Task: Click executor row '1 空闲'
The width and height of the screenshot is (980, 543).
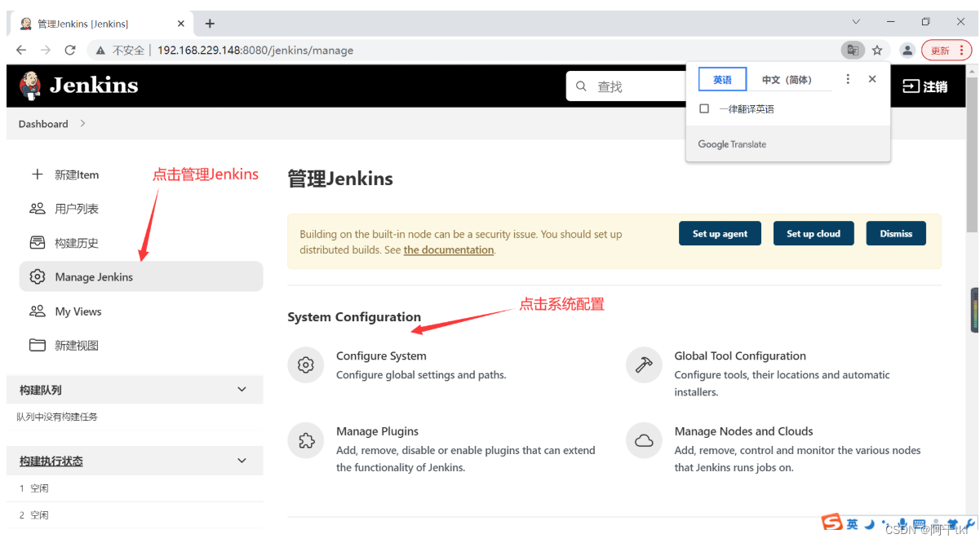Action: pos(135,488)
